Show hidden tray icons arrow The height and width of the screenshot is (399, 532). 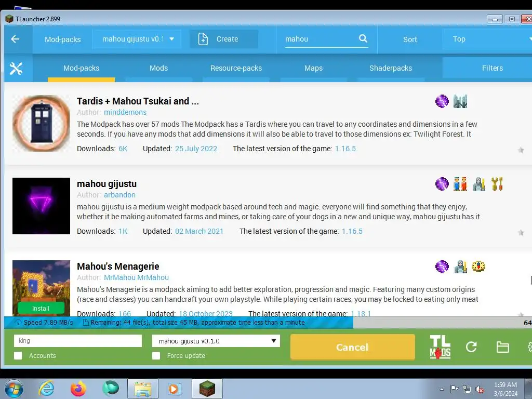tap(442, 389)
